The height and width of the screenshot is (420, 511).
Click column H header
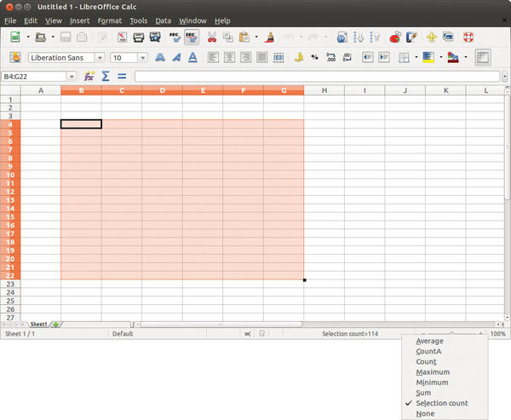click(x=324, y=90)
